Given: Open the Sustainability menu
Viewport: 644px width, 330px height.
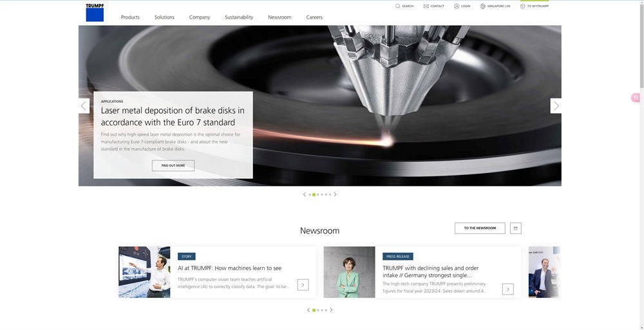Looking at the screenshot, I should pos(239,17).
